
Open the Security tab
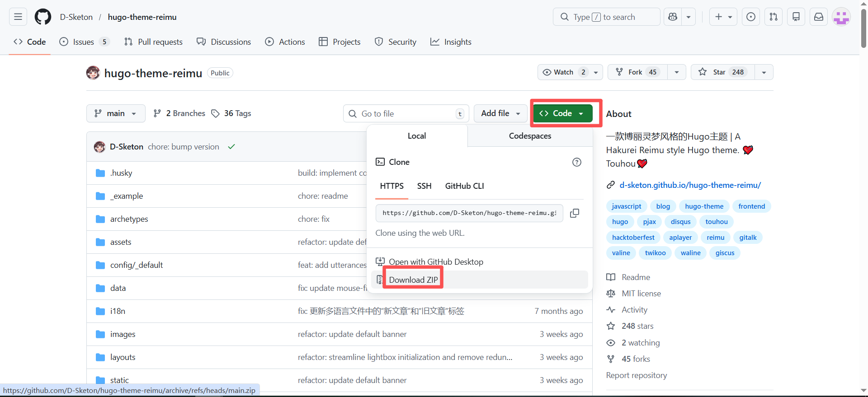point(396,42)
